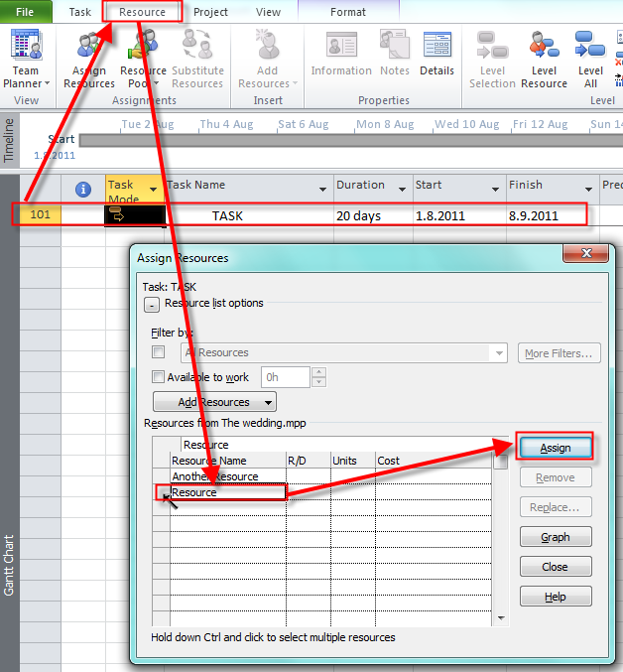This screenshot has width=623, height=672.
Task: Click the Level Selection icon
Action: click(491, 60)
